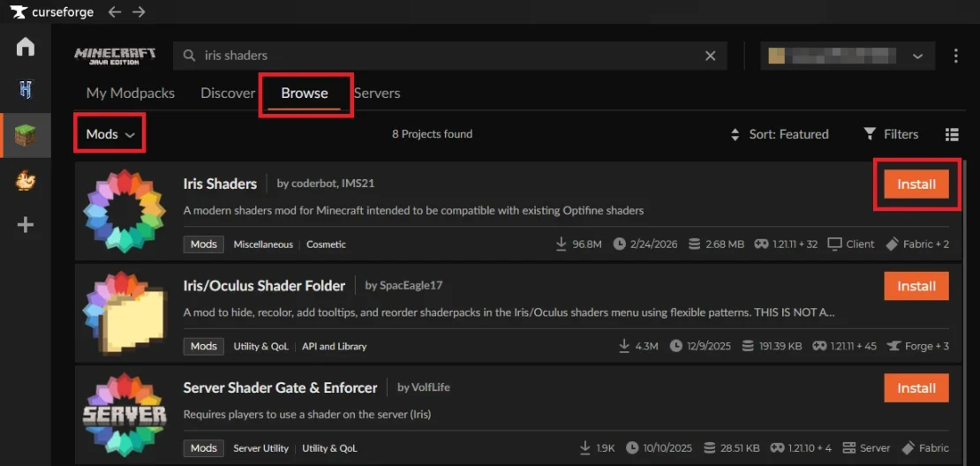Click the Server icon on Server Shader Gate
The height and width of the screenshot is (466, 980).
[848, 447]
